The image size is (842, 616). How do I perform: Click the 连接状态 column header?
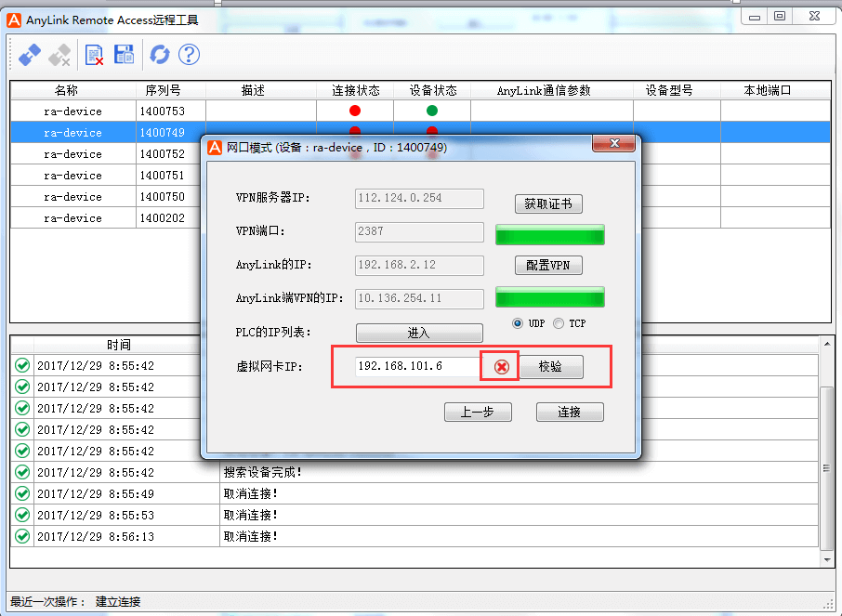(355, 90)
